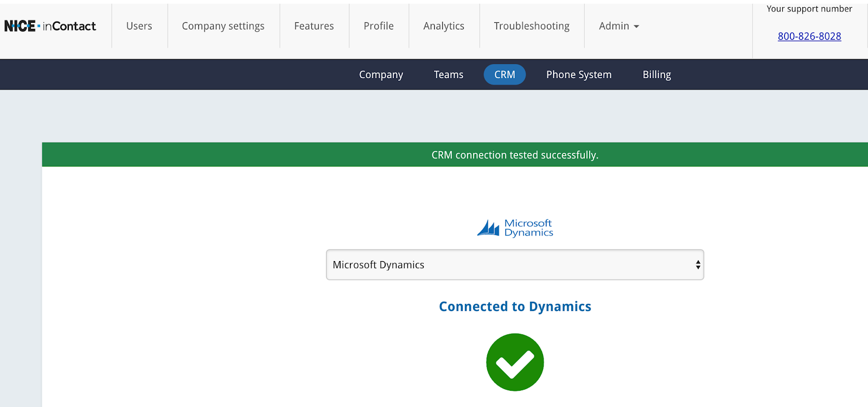Open Troubleshooting in top navigation

(x=532, y=26)
